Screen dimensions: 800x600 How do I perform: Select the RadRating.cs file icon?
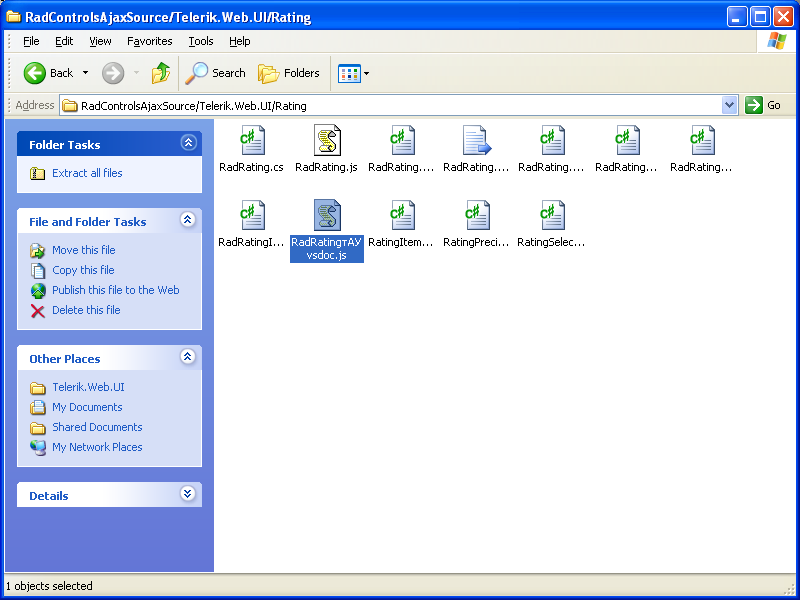pyautogui.click(x=253, y=140)
